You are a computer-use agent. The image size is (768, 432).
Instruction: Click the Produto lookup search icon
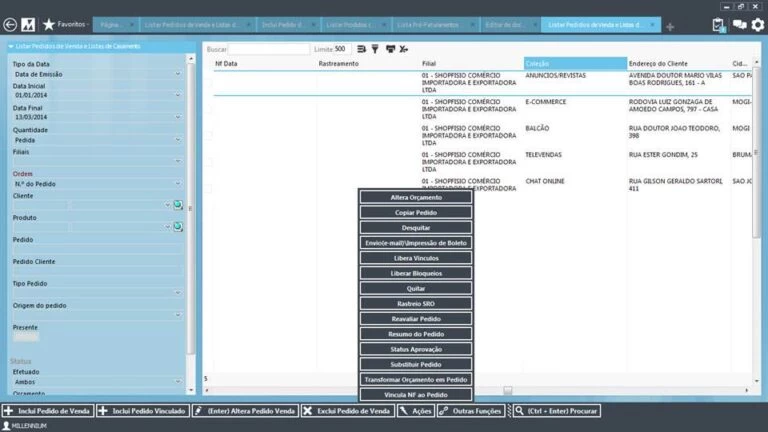[178, 227]
